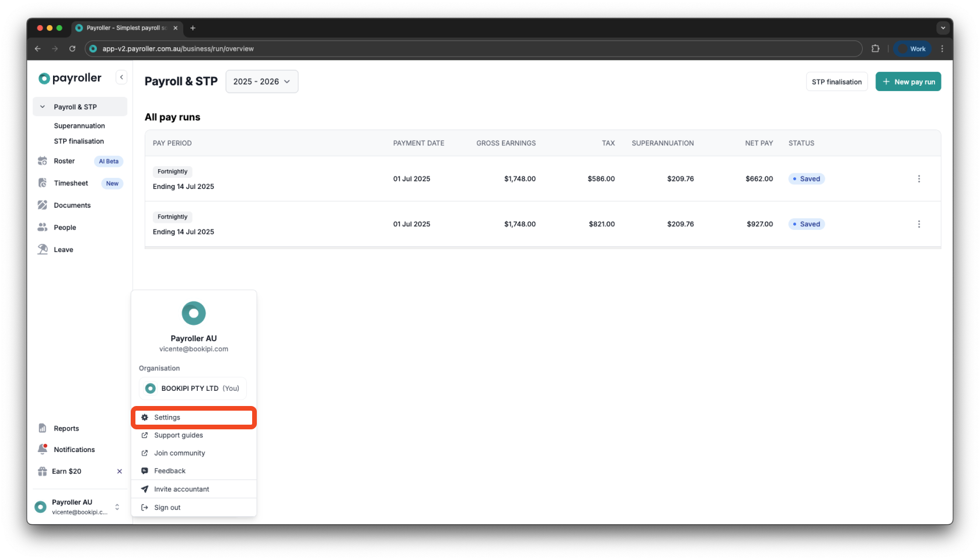Open the 2025 - 2026 year dropdown
This screenshot has height=560, width=980.
(x=261, y=81)
